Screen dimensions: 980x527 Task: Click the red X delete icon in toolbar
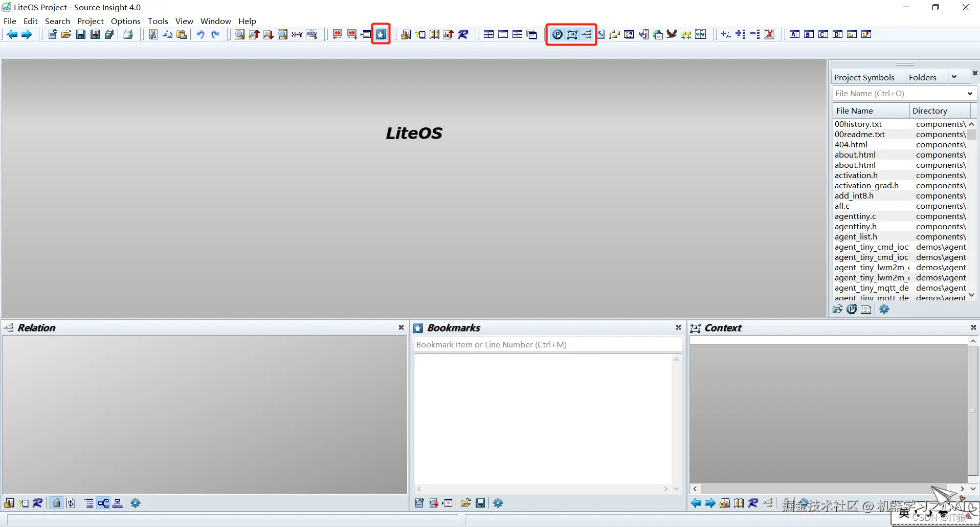coord(769,34)
